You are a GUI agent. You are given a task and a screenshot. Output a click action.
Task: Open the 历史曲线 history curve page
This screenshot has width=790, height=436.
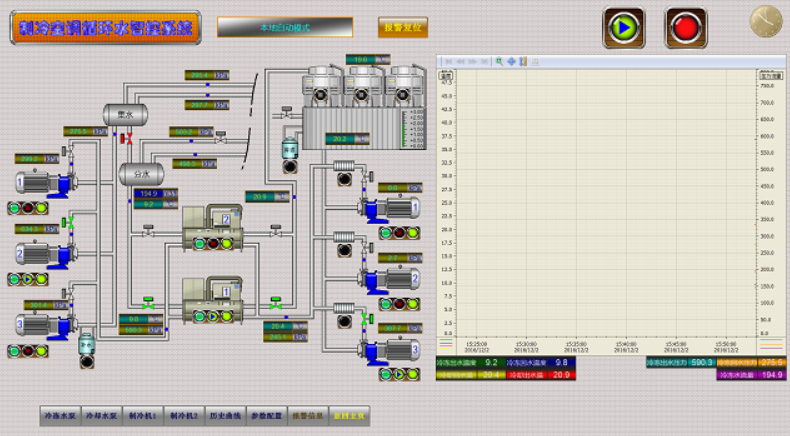coord(221,414)
